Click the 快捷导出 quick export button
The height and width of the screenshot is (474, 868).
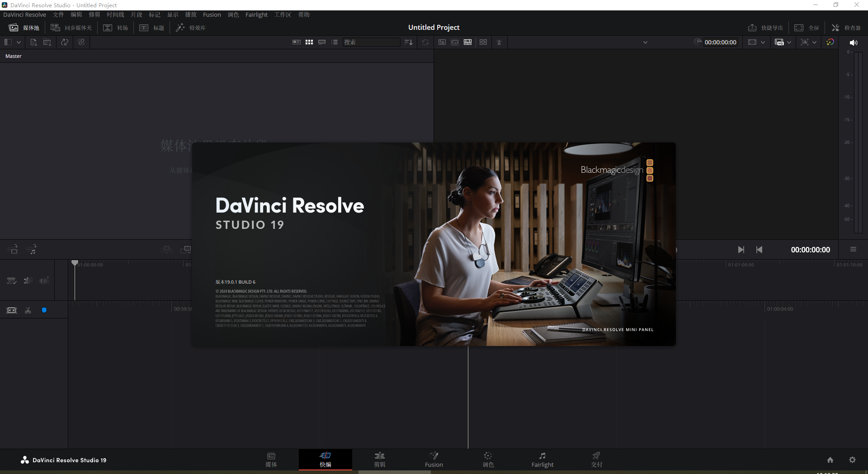pos(765,28)
